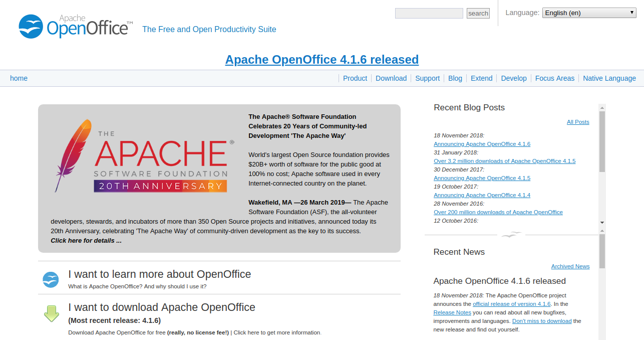Click the Recent Blog Posts scrollbar thumb
Viewport: 644px width, 340px height.
coord(602,142)
